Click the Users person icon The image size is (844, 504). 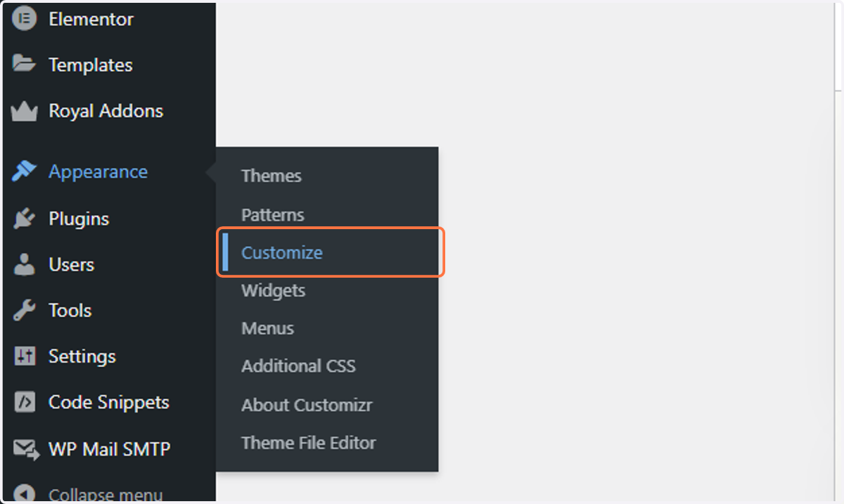pyautogui.click(x=24, y=264)
